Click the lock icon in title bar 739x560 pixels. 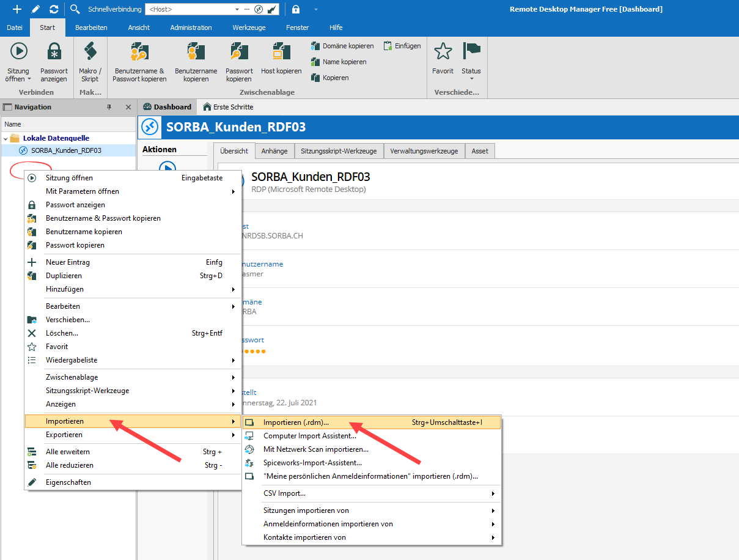pos(296,9)
